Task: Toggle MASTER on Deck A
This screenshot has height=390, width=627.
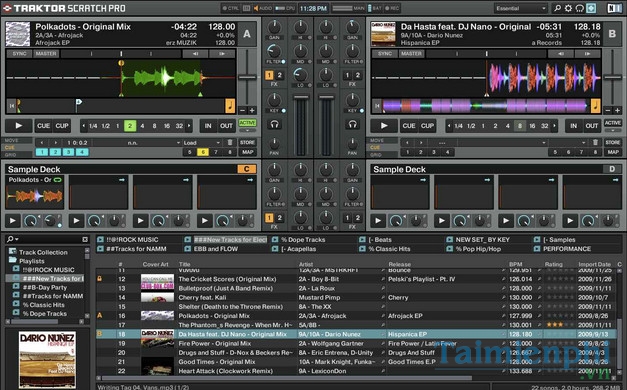Action: coord(46,54)
